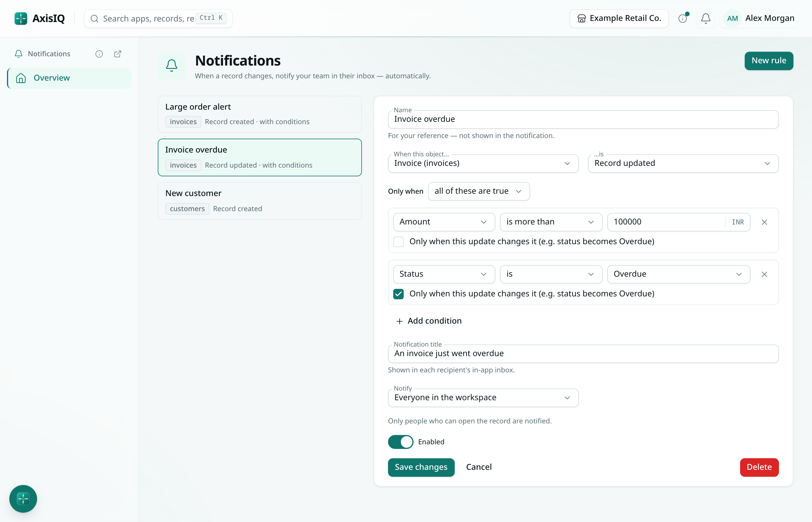Focus the search apps and records box

[x=158, y=18]
